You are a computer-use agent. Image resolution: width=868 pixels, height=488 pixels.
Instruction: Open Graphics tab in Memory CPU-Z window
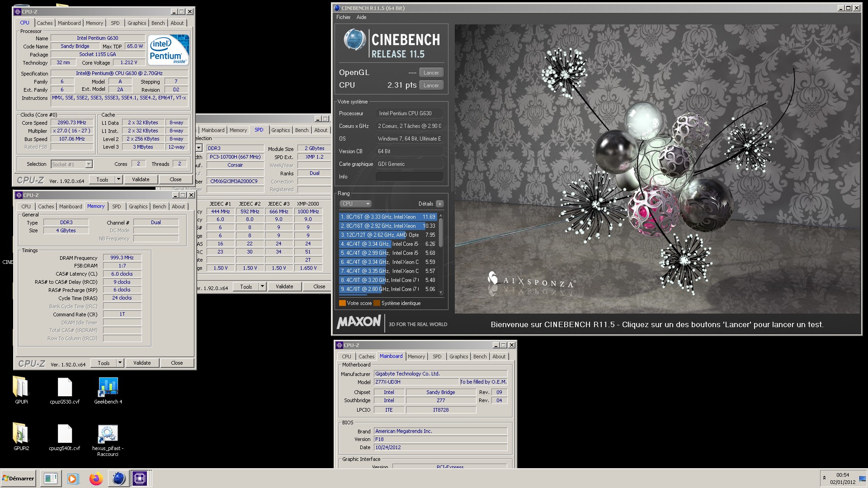(x=138, y=206)
